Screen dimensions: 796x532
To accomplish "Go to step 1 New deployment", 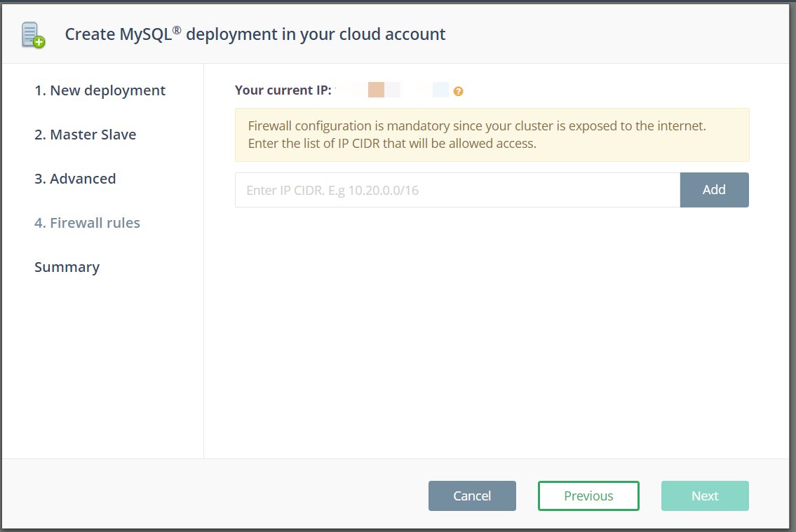I will tap(100, 90).
